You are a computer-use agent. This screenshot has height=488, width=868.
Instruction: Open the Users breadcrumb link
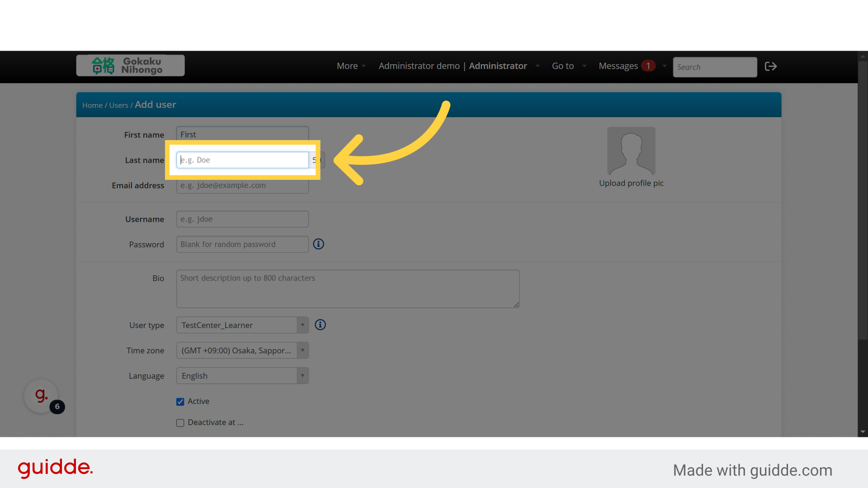click(118, 105)
